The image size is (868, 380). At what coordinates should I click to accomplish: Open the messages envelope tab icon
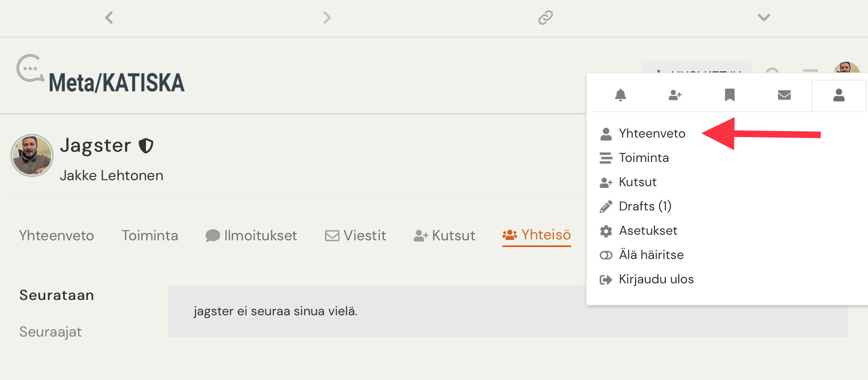(x=784, y=95)
